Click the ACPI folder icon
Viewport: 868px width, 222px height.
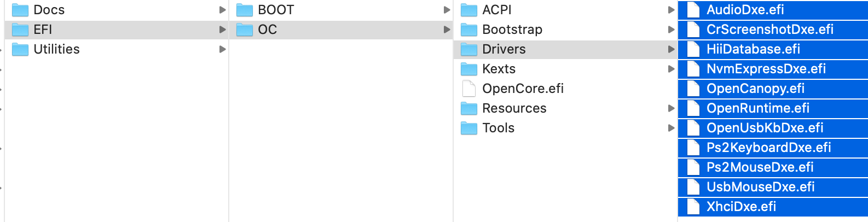[469, 10]
